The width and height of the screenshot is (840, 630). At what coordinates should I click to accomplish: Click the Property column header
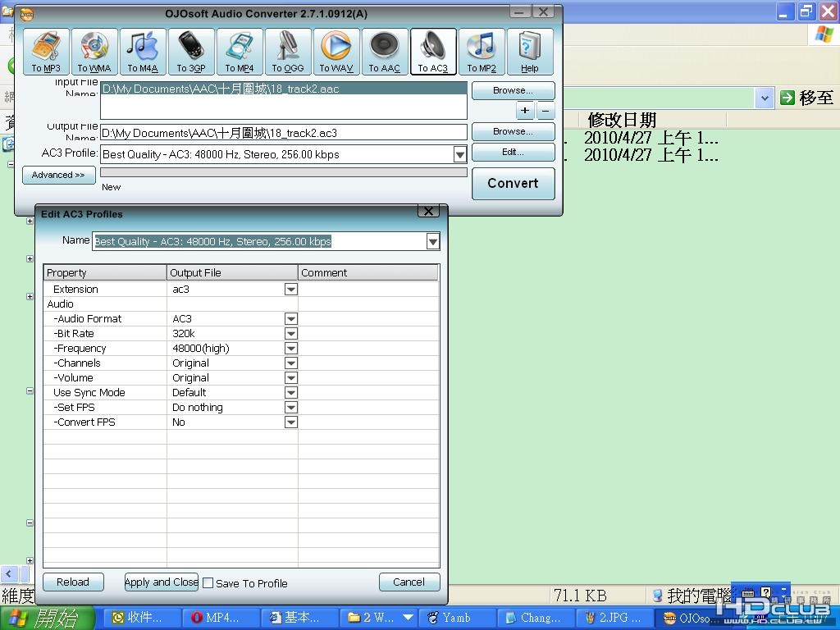click(105, 272)
